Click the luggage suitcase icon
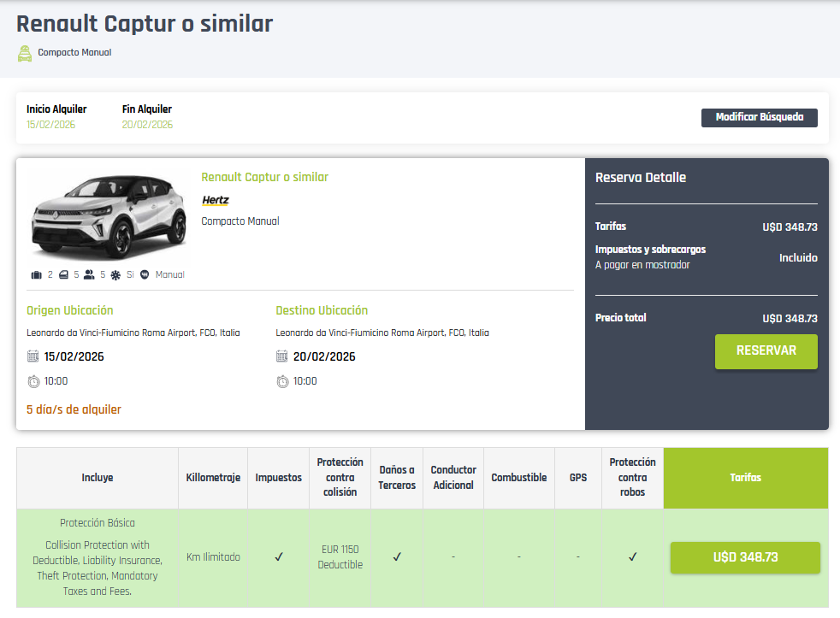 click(37, 275)
